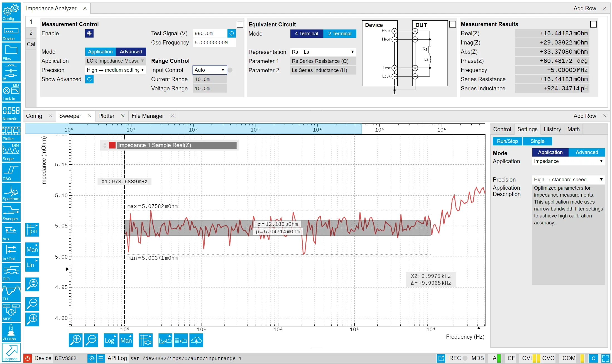Open the Sweeper Precision dropdown
612x364 pixels.
coord(569,180)
